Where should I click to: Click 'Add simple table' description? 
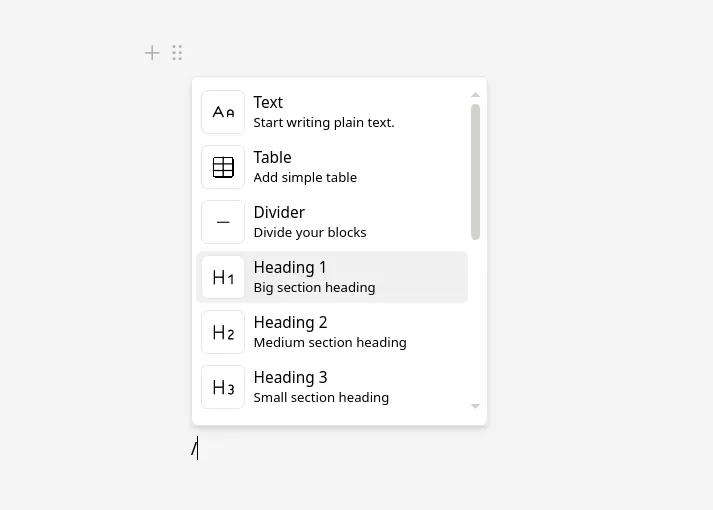(305, 178)
